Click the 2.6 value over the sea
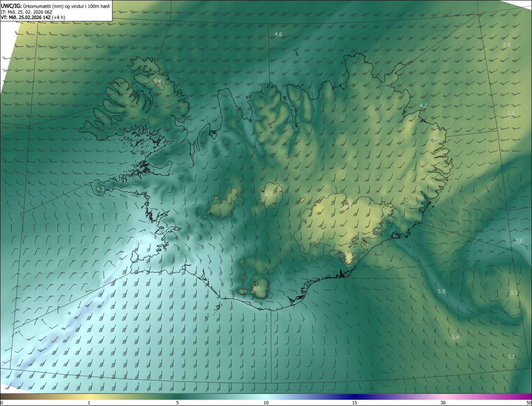 pyautogui.click(x=511, y=113)
